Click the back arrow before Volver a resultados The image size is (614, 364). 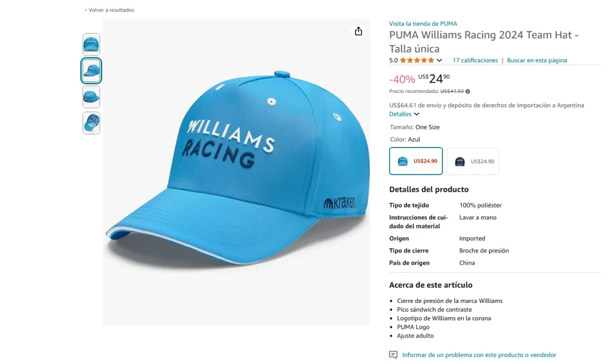point(86,10)
